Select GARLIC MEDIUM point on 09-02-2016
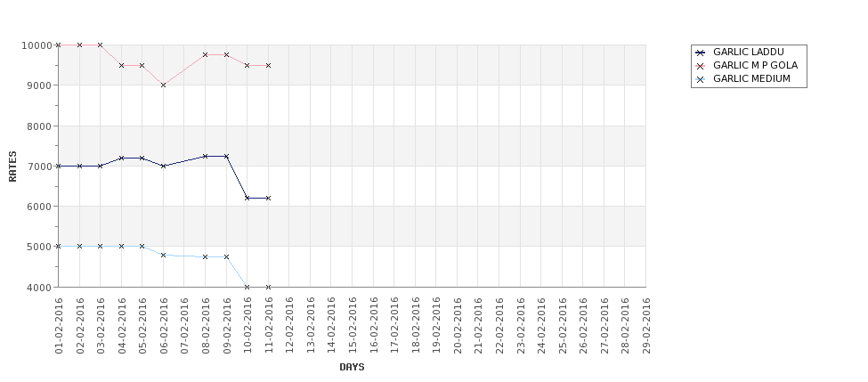The height and width of the screenshot is (382, 868). click(226, 256)
